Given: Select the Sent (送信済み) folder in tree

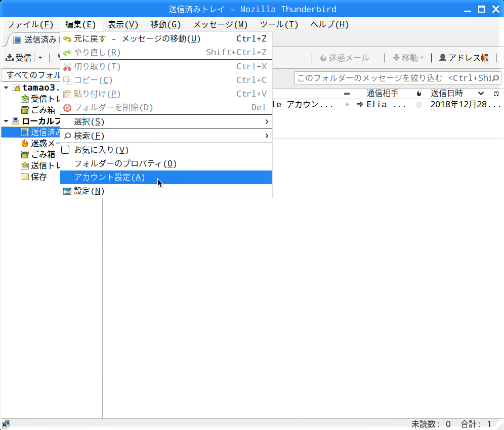Looking at the screenshot, I should pyautogui.click(x=30, y=132).
